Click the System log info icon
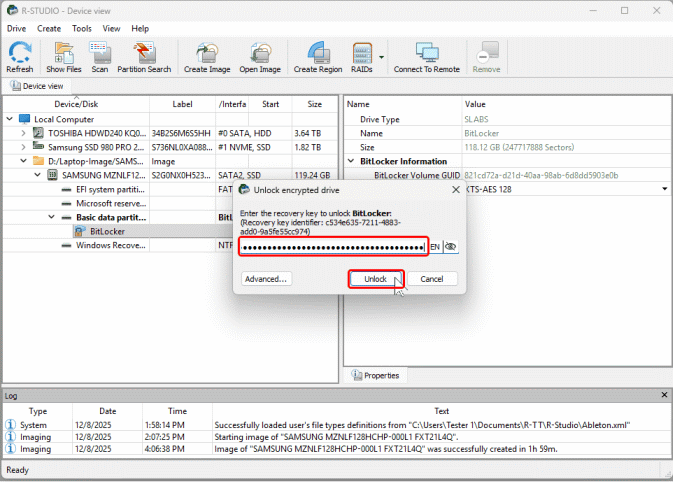673x482 pixels. [x=10, y=425]
